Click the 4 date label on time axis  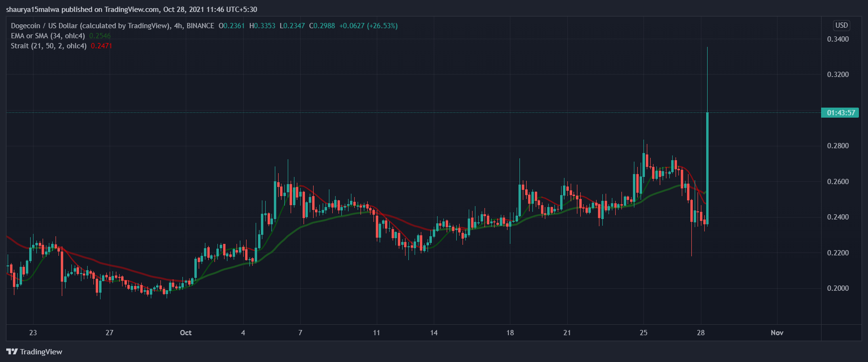(x=243, y=333)
